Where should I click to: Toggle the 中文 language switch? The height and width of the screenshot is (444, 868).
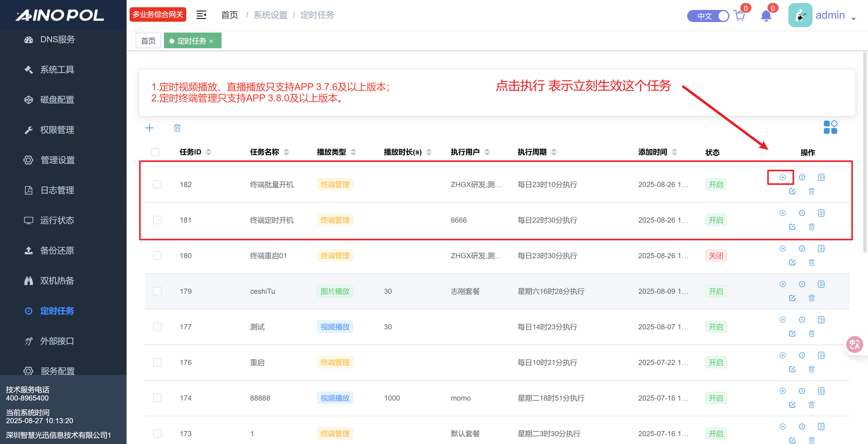click(x=708, y=16)
